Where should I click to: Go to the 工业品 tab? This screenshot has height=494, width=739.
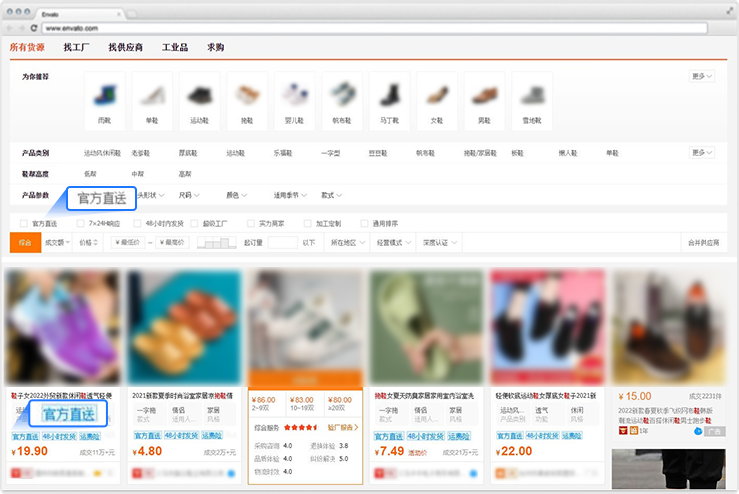[x=175, y=47]
